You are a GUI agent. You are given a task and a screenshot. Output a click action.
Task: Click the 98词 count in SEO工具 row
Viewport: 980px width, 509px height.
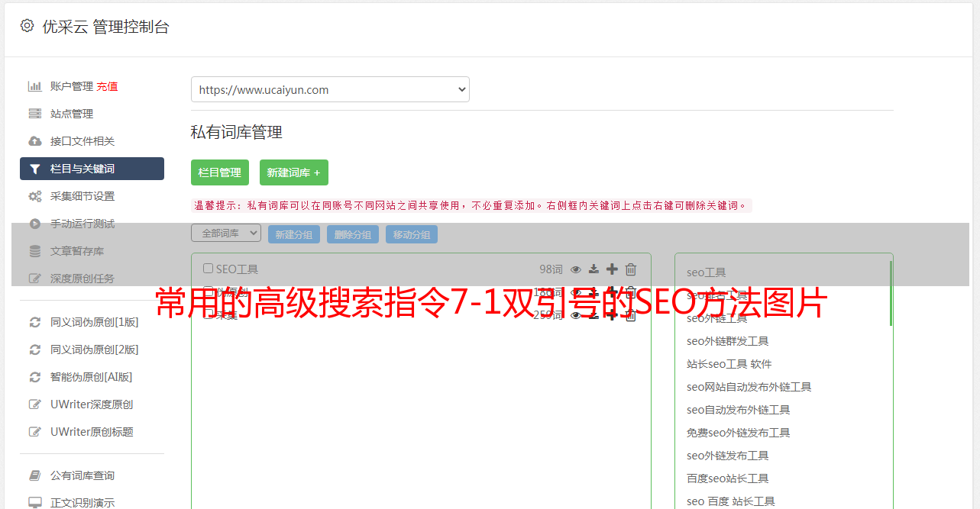coord(551,269)
